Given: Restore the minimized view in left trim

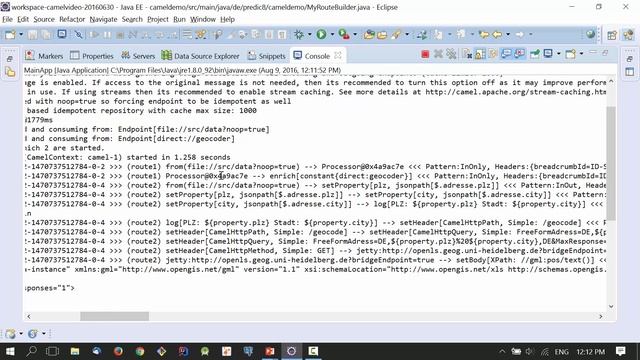Looking at the screenshot, I should [10, 59].
